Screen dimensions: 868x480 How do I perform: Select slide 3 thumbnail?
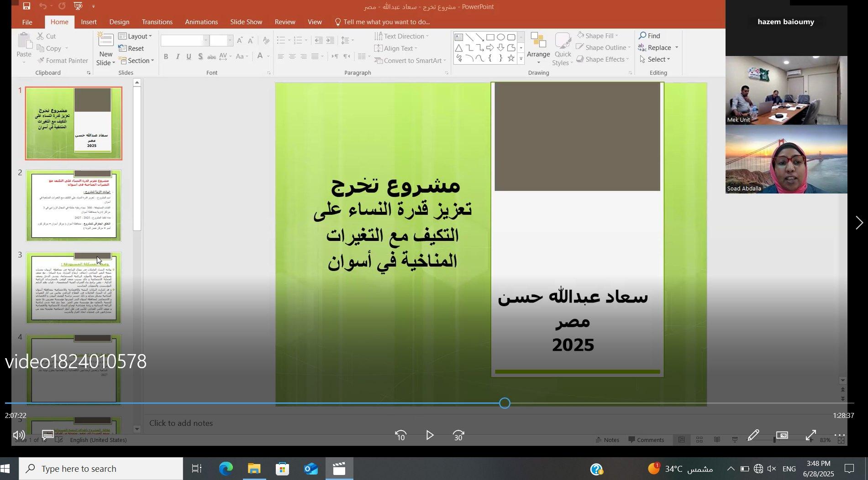pos(74,288)
